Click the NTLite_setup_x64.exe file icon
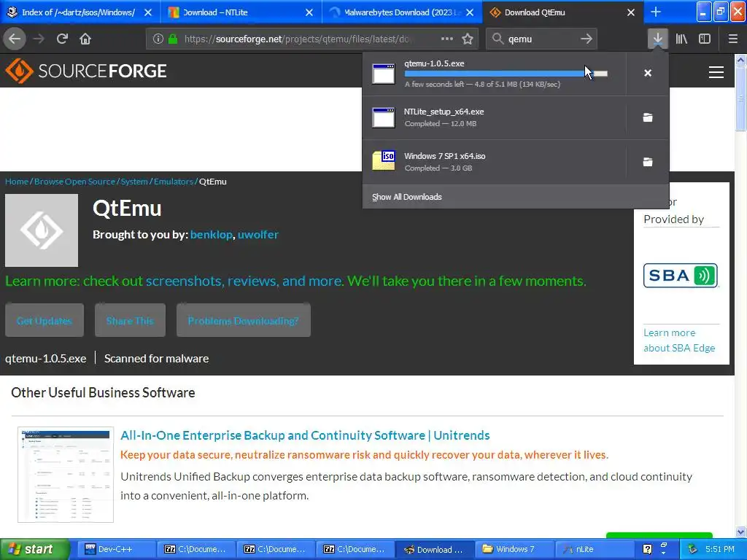Screen dimensions: 747x560 tap(384, 117)
